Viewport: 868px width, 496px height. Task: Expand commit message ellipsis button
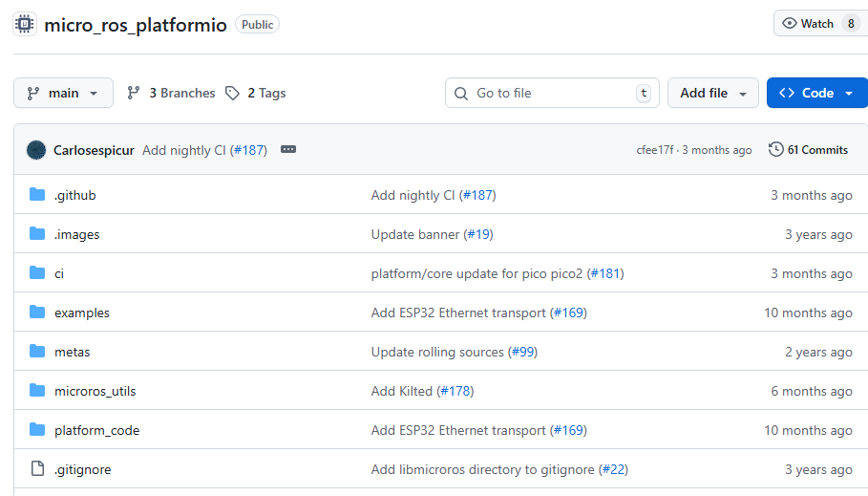pyautogui.click(x=288, y=150)
